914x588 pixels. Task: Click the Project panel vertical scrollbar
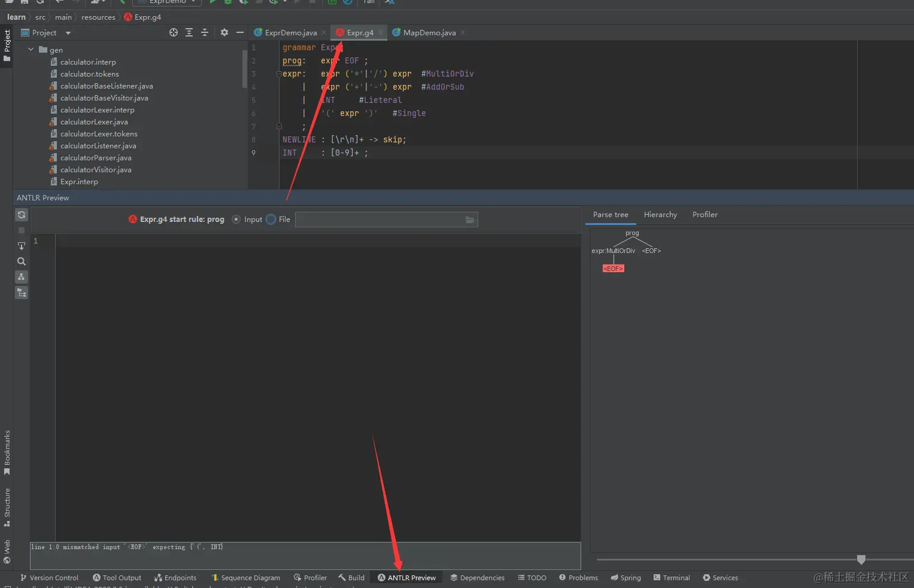244,69
